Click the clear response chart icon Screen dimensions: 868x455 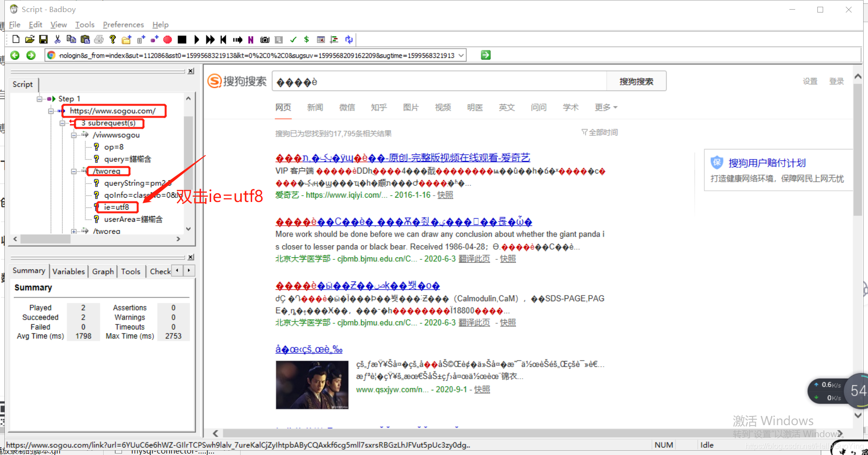point(334,40)
